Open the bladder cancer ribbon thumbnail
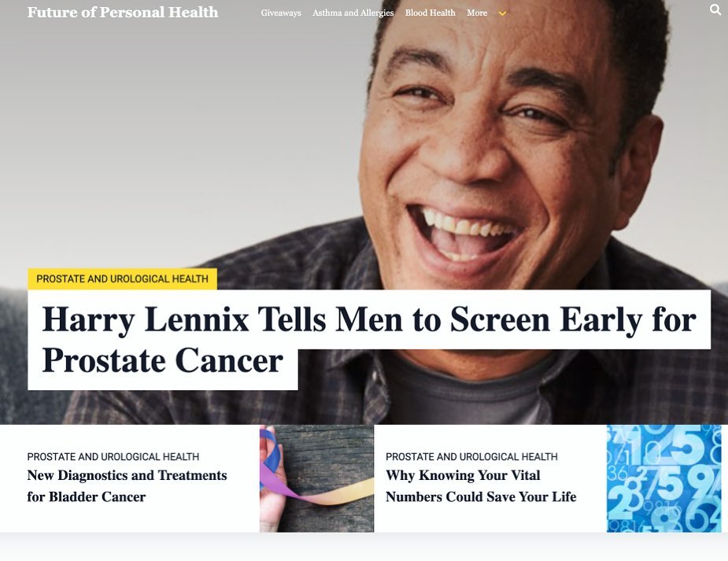The height and width of the screenshot is (561, 728). 316,478
